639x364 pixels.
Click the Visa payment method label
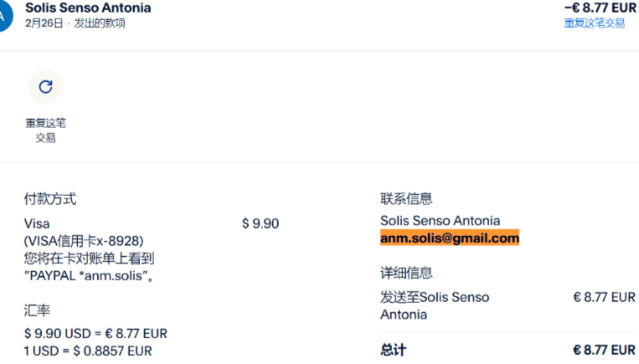click(37, 223)
